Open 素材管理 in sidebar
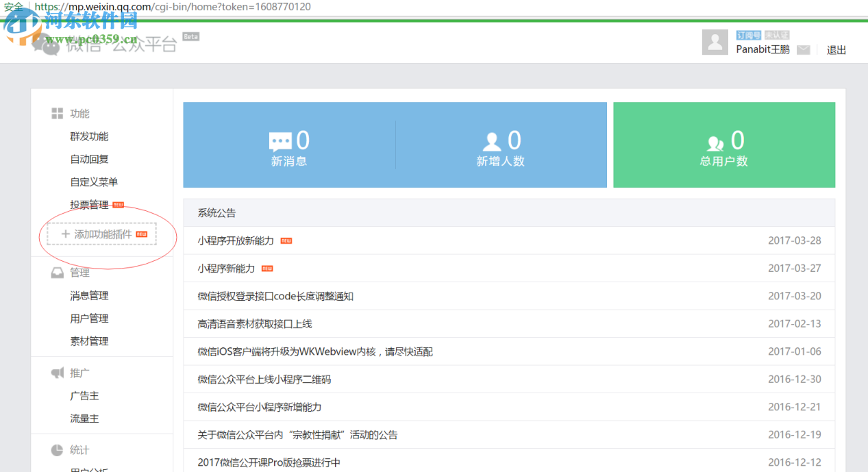The image size is (868, 472). pyautogui.click(x=89, y=340)
